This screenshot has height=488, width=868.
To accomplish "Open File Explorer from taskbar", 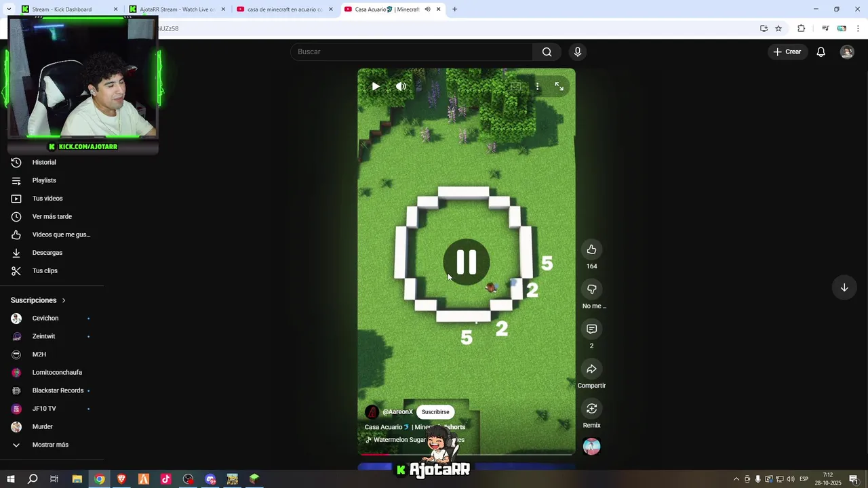I will [x=77, y=479].
